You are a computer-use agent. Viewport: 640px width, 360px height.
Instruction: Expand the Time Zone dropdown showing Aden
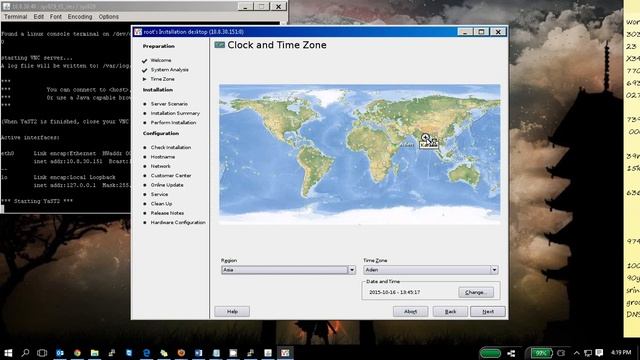(431, 270)
